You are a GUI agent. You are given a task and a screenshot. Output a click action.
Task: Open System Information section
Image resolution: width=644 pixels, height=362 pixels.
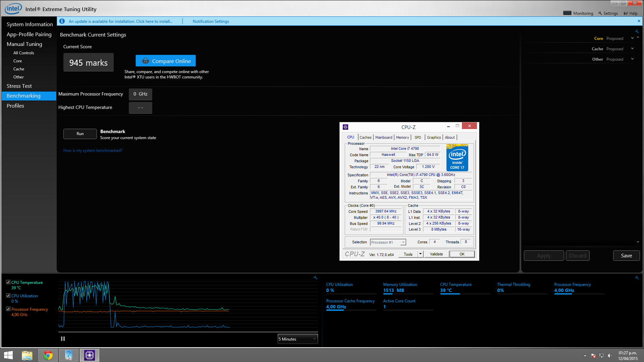click(x=30, y=24)
